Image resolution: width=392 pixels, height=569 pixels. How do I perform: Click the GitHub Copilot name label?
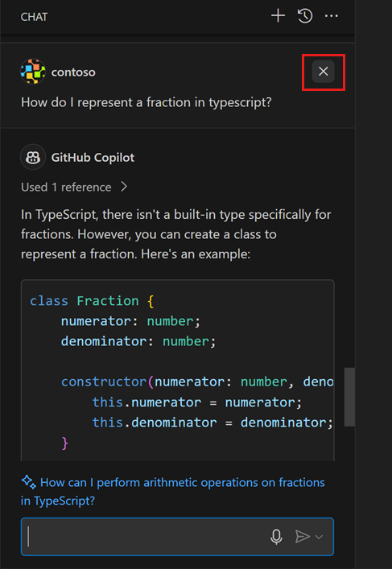(93, 158)
